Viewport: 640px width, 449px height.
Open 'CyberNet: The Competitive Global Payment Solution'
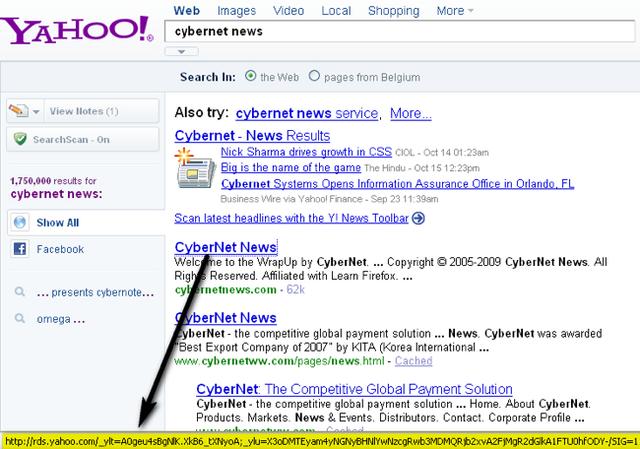click(354, 389)
